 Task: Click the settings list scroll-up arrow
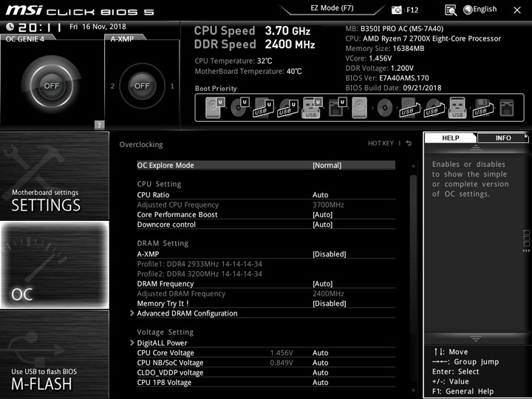(413, 166)
